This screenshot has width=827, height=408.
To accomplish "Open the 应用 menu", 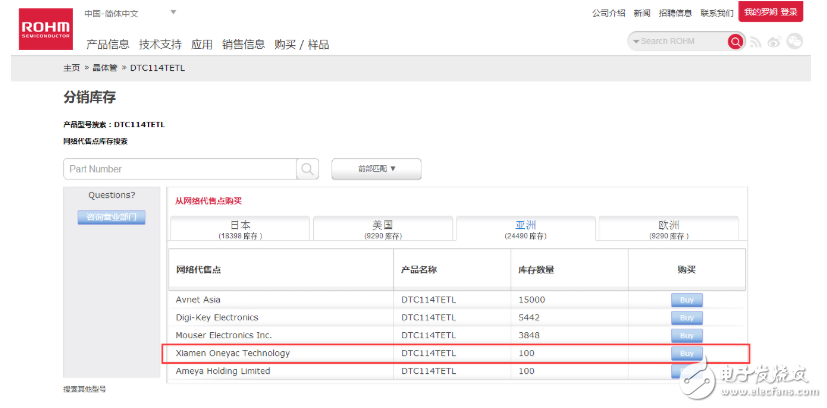I will [201, 44].
